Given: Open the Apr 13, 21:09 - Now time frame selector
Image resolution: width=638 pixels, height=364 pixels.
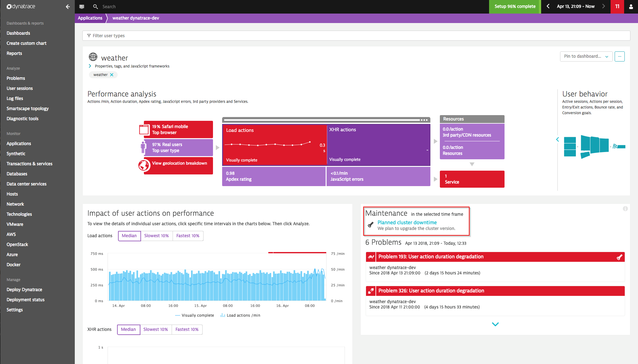Looking at the screenshot, I should [x=576, y=6].
